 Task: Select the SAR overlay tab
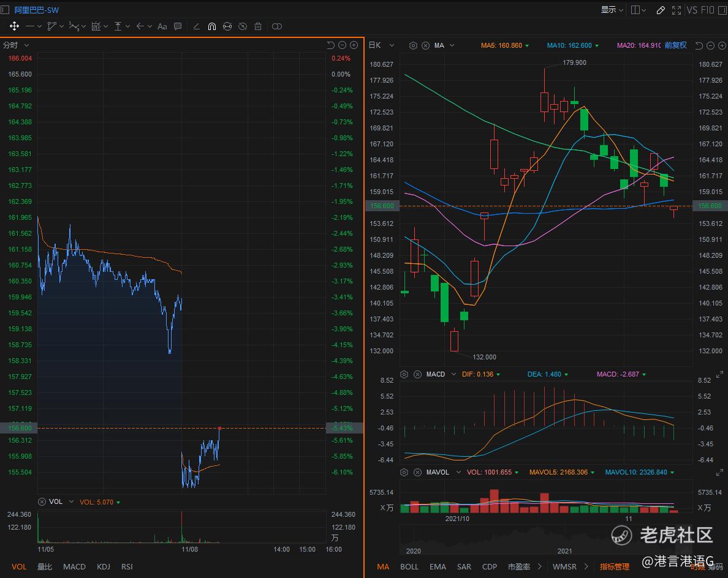pos(464,566)
